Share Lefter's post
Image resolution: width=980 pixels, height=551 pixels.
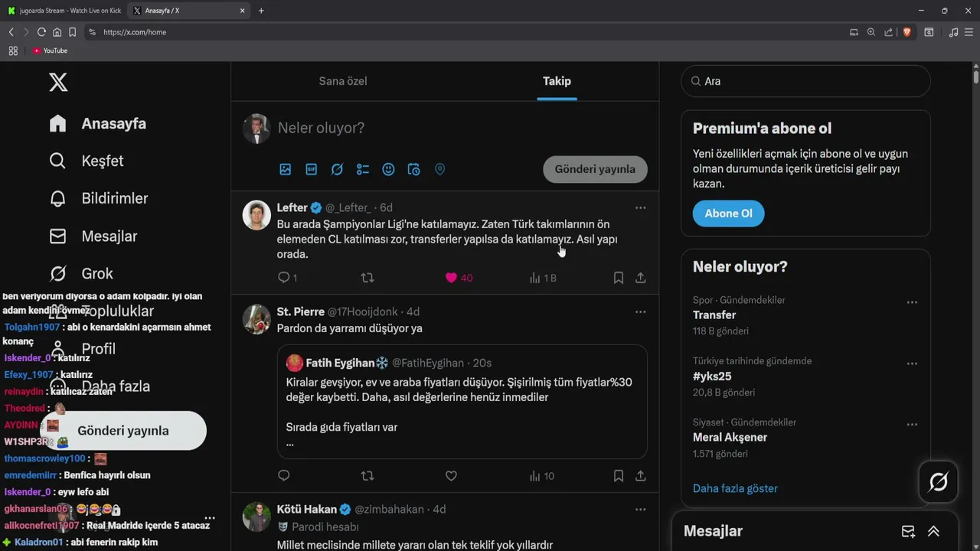[x=641, y=278]
